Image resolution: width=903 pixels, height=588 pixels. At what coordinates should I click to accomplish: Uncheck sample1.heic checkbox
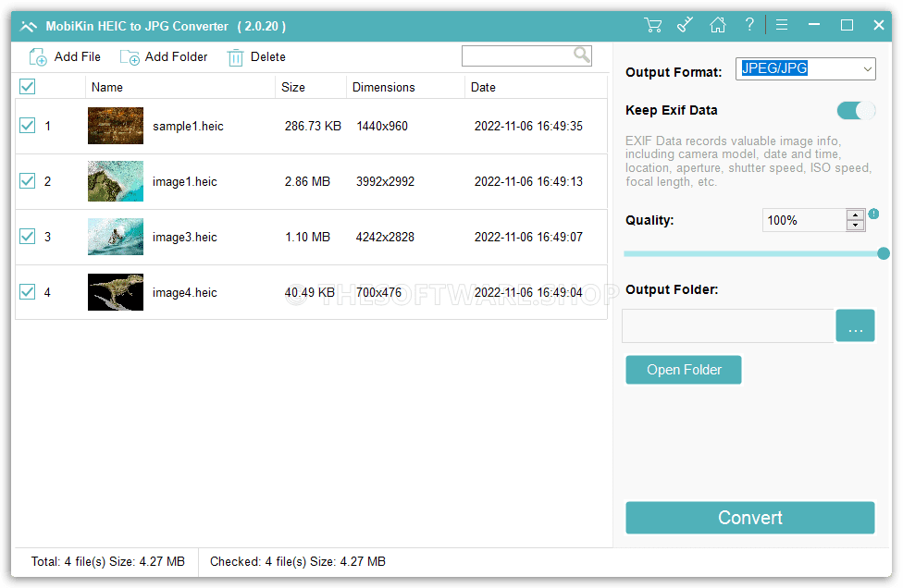tap(27, 126)
